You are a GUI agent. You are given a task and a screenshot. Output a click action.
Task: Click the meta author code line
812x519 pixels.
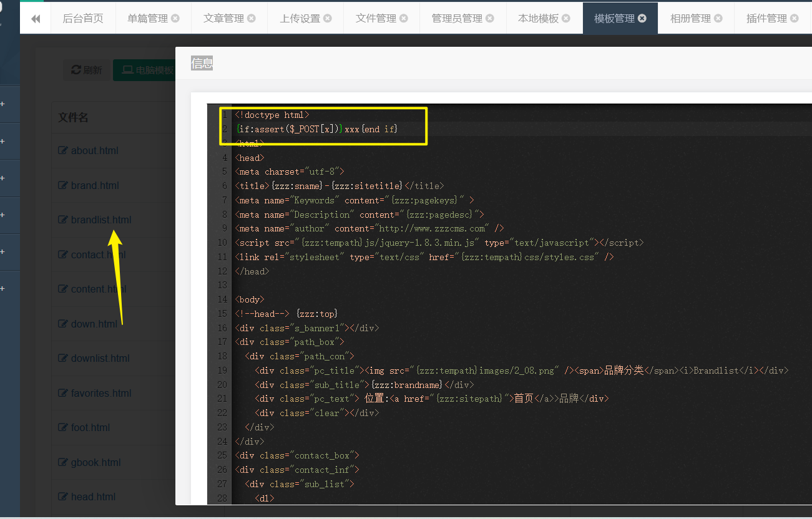point(369,228)
